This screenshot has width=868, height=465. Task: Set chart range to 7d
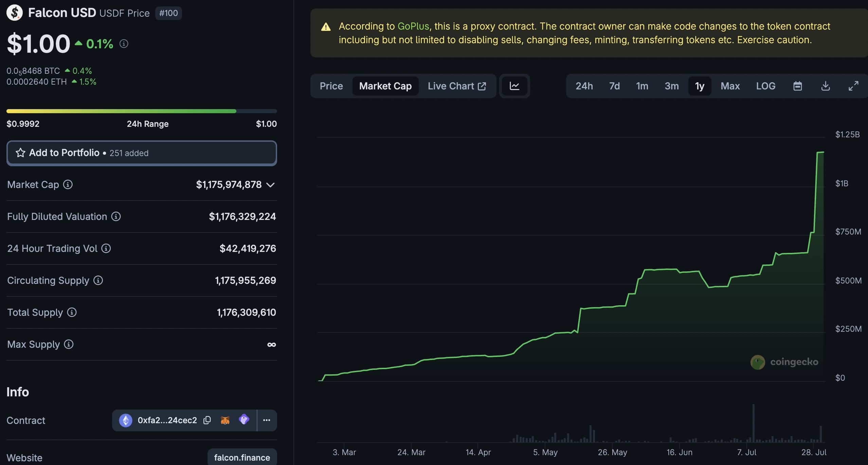pos(614,86)
